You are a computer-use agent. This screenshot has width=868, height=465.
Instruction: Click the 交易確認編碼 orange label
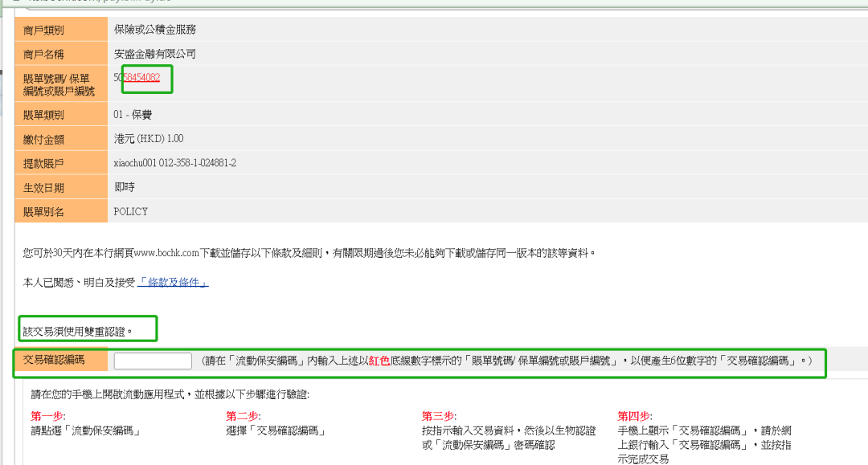tap(54, 360)
